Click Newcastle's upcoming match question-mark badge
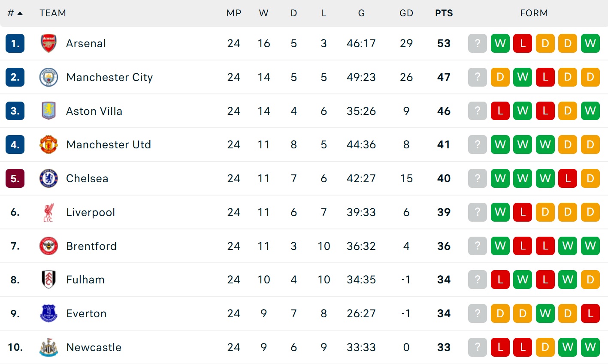Image resolution: width=608 pixels, height=364 pixels. [477, 347]
